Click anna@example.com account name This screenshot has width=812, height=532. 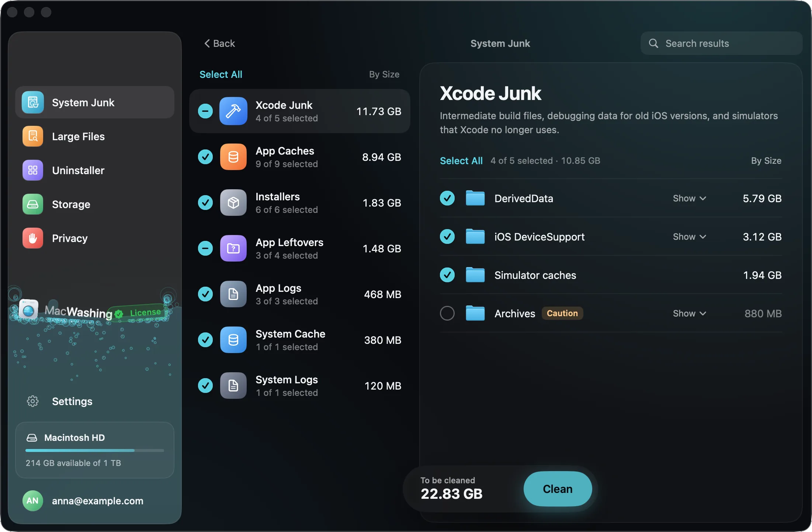click(x=98, y=501)
